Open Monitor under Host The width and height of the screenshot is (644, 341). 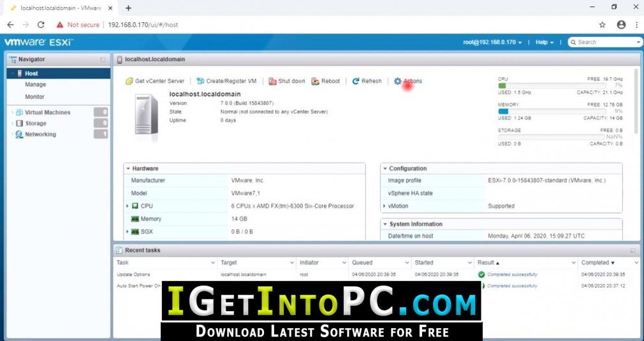click(34, 97)
